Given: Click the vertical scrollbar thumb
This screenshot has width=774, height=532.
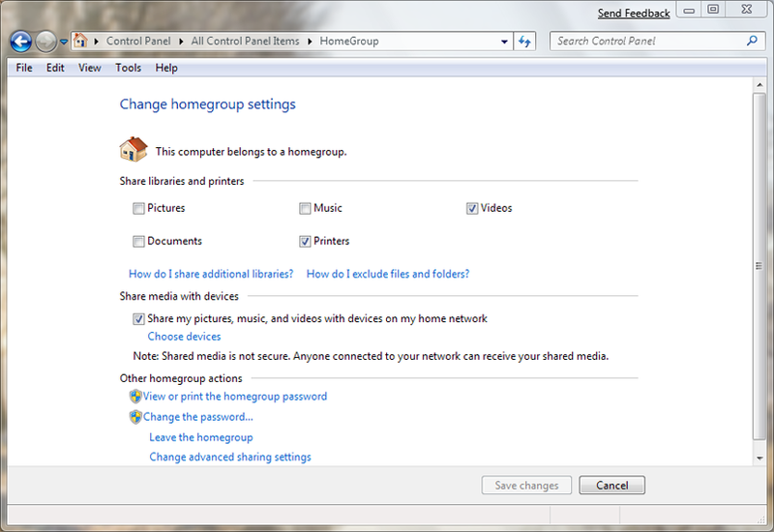Looking at the screenshot, I should click(x=759, y=266).
